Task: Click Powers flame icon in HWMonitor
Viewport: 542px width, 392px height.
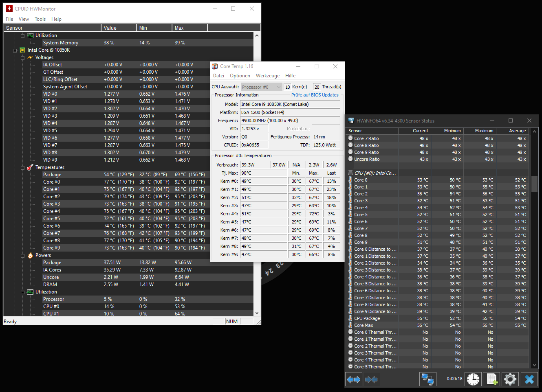Action: pos(30,255)
